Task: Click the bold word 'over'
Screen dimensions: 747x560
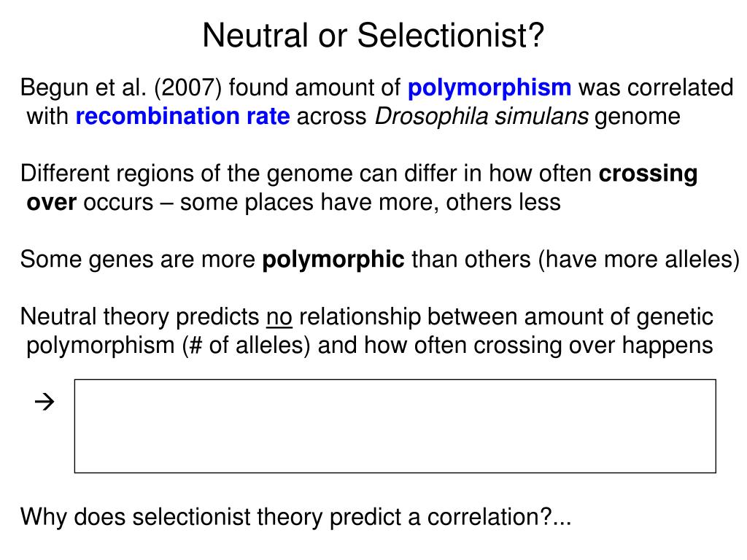Action: pyautogui.click(x=52, y=203)
